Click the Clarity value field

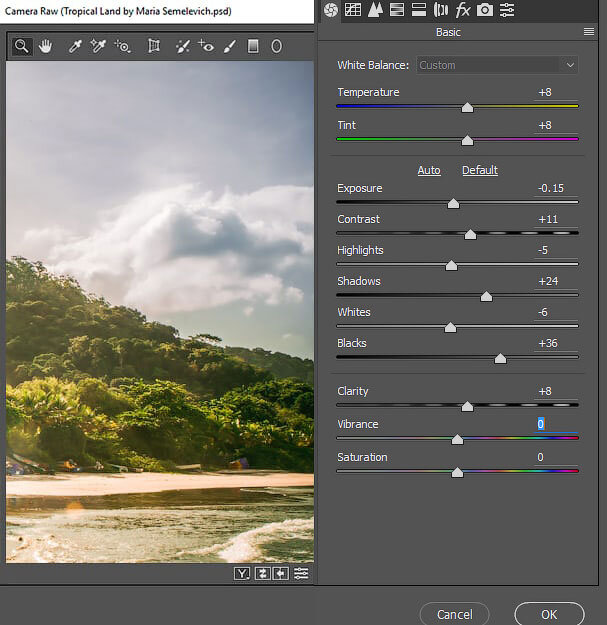point(556,391)
